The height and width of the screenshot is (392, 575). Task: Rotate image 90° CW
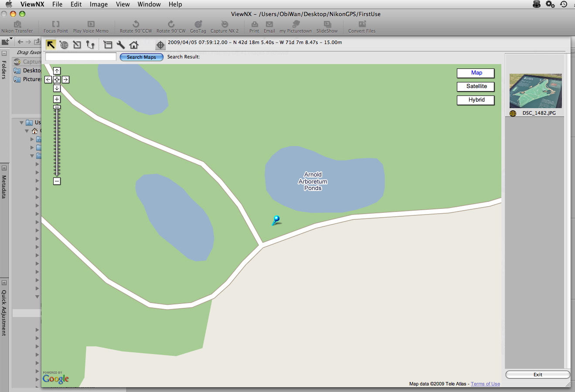[171, 27]
